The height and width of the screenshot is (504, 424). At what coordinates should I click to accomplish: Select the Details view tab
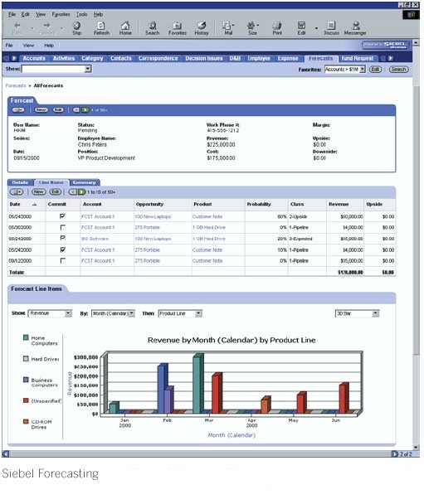[20, 182]
